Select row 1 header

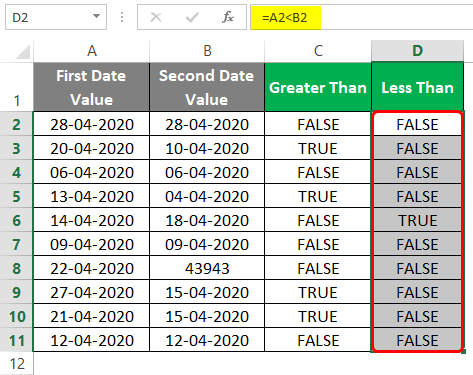click(x=17, y=87)
